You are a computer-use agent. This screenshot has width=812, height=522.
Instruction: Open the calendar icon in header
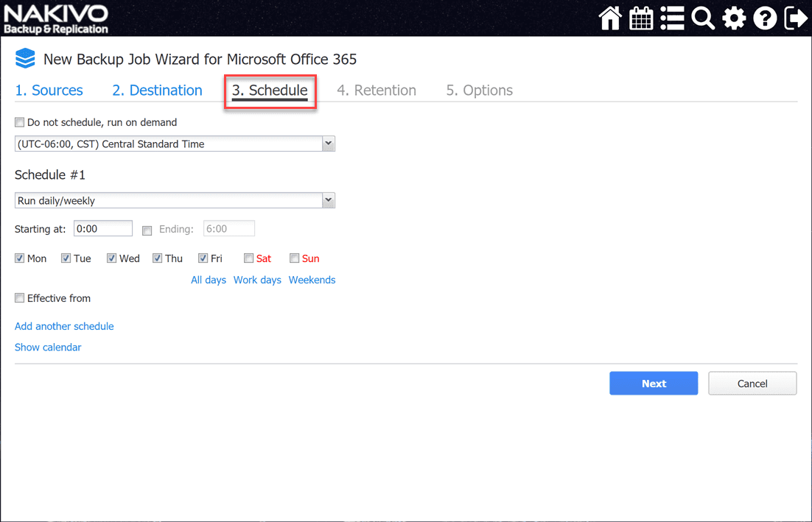[x=641, y=18]
